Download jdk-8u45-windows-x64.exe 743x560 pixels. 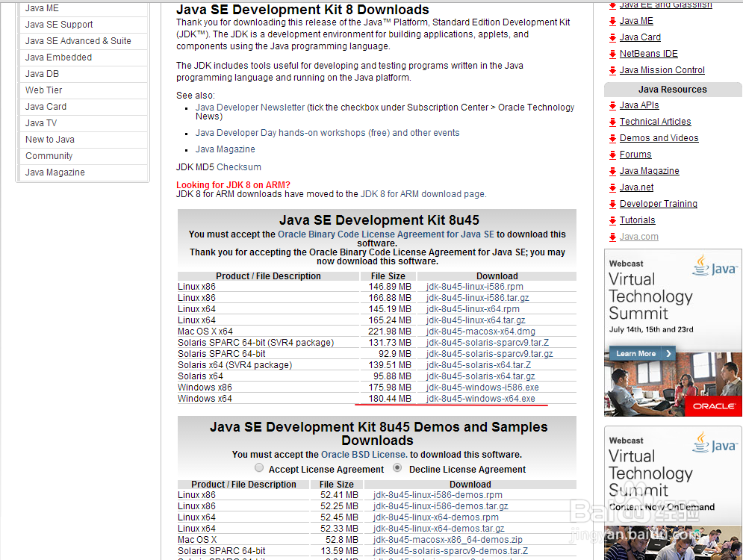click(480, 399)
